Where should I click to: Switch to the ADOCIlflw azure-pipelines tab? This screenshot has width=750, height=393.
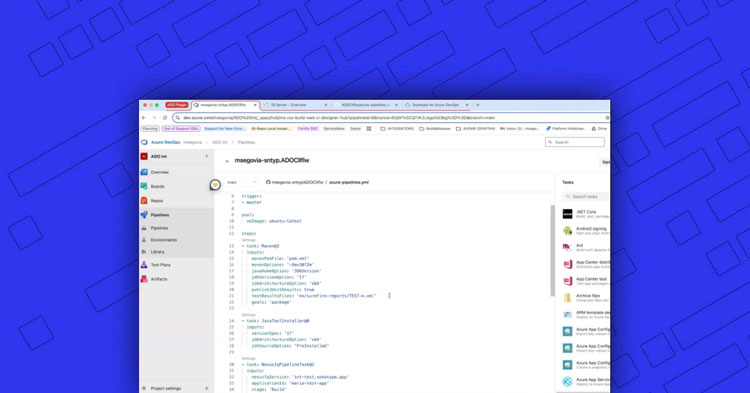coord(365,105)
